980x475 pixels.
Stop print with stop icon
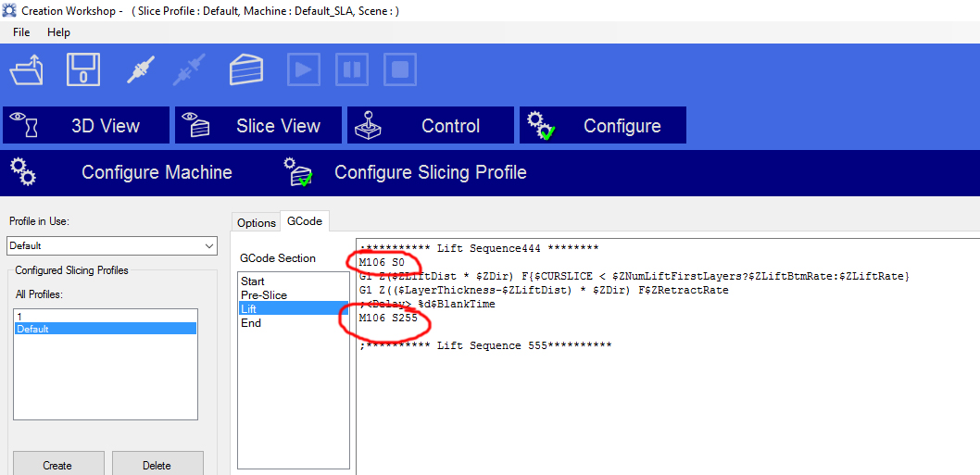pos(400,70)
